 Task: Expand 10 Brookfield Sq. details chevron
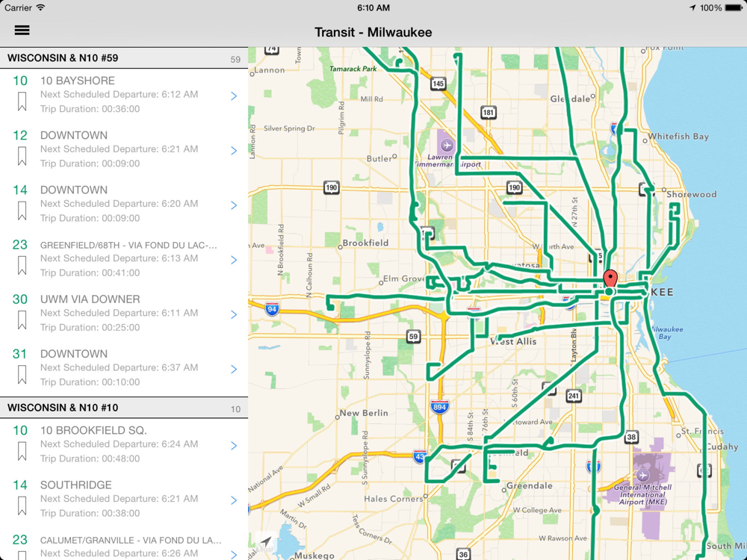point(234,446)
